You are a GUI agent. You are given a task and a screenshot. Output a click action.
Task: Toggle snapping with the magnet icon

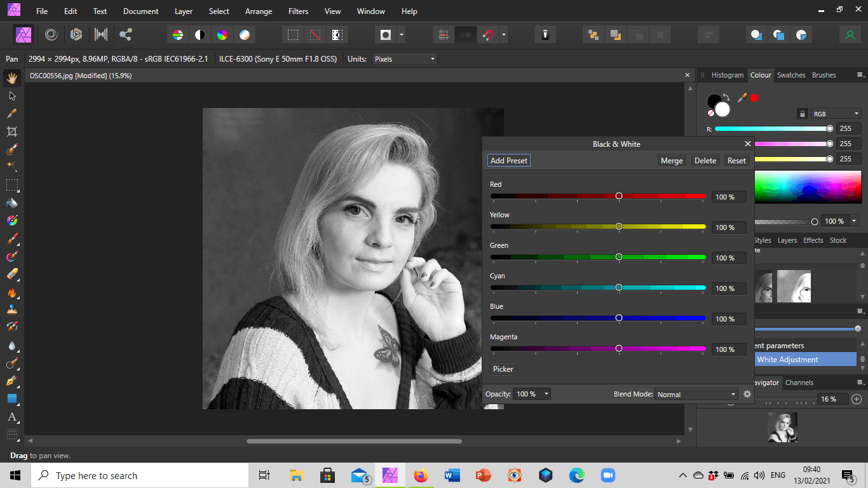(489, 35)
